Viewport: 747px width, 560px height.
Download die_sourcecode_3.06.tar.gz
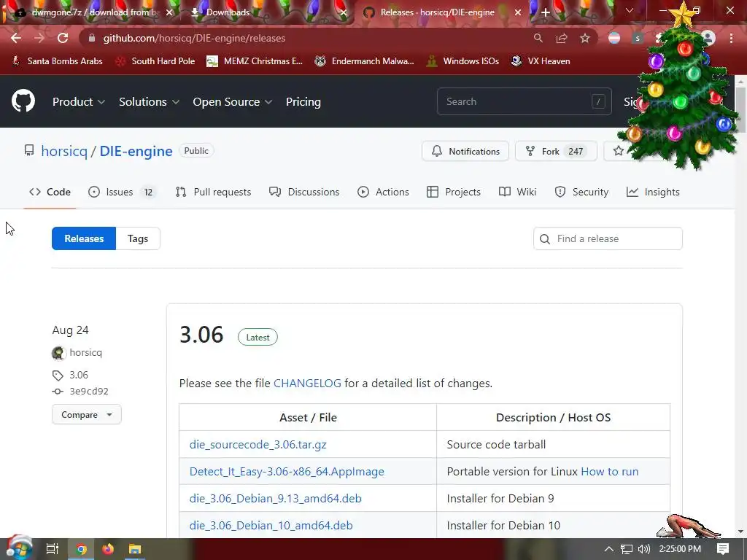(258, 445)
